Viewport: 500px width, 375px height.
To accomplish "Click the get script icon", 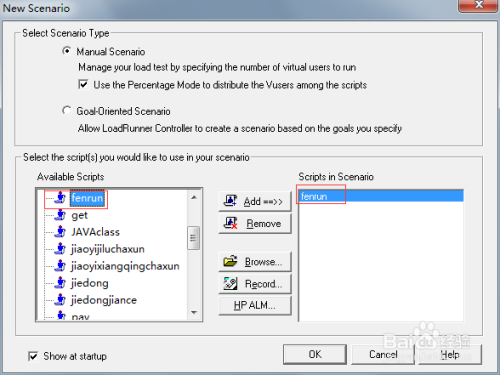I will [x=61, y=215].
